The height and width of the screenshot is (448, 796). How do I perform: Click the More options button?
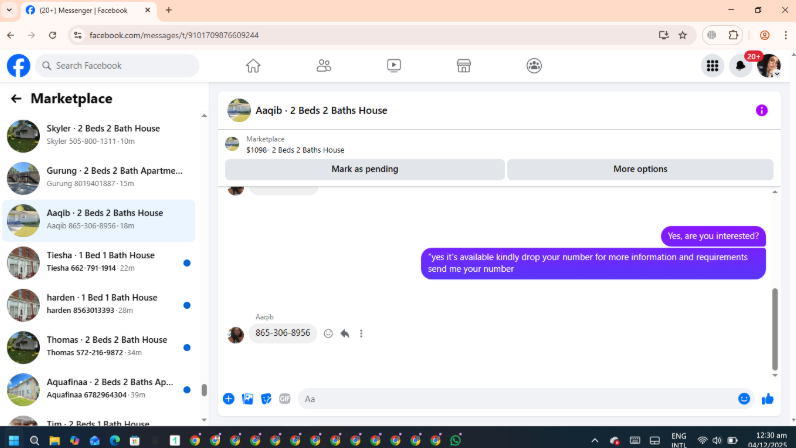click(640, 169)
